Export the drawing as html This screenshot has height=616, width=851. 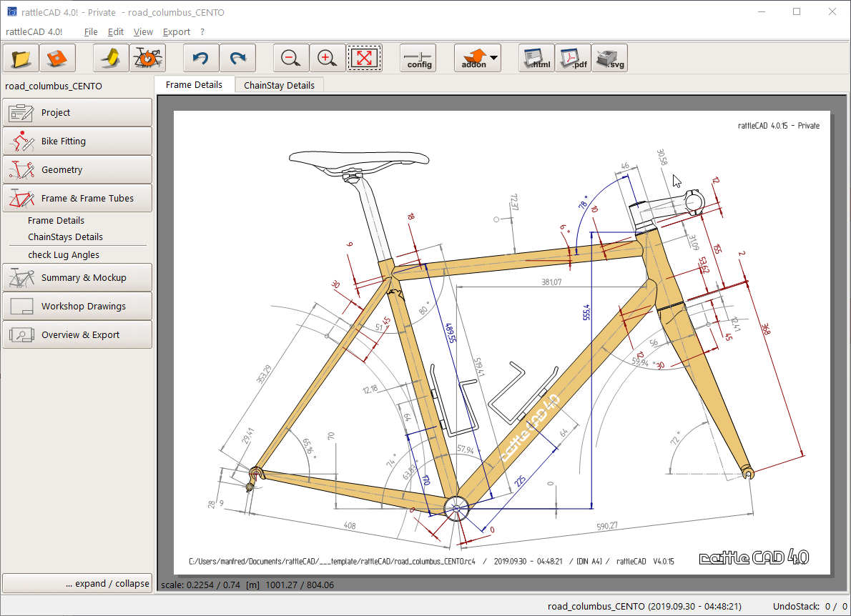pos(537,58)
